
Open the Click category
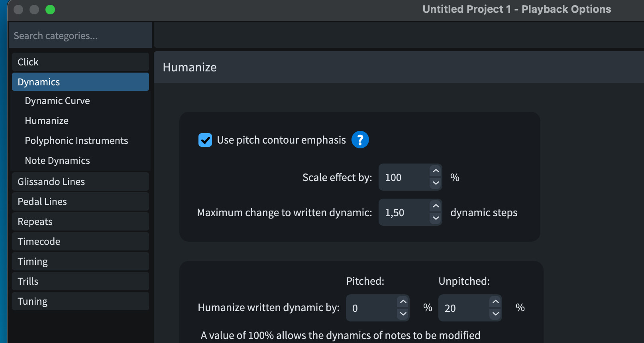click(80, 62)
